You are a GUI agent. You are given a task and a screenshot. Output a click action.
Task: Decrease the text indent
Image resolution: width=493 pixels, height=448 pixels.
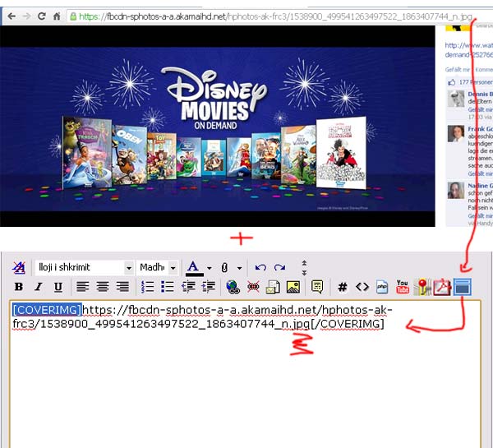point(188,287)
